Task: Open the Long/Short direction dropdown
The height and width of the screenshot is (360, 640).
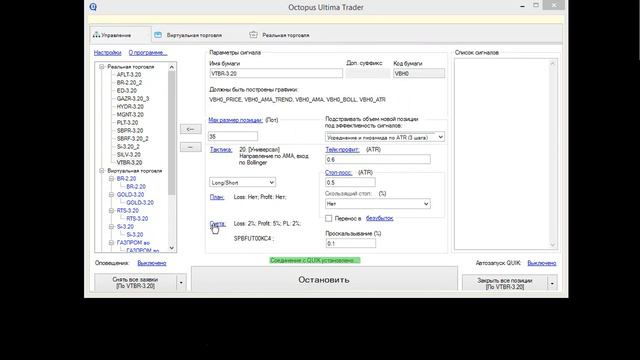Action: point(242,182)
